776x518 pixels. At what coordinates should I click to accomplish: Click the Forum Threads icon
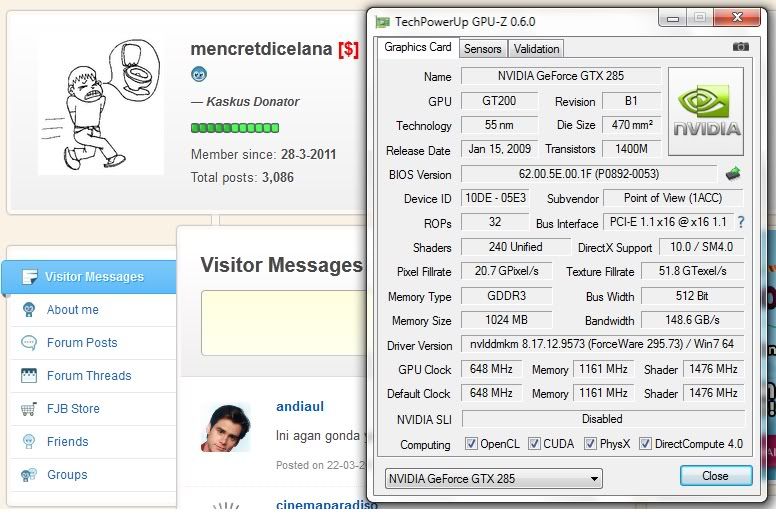coord(29,376)
